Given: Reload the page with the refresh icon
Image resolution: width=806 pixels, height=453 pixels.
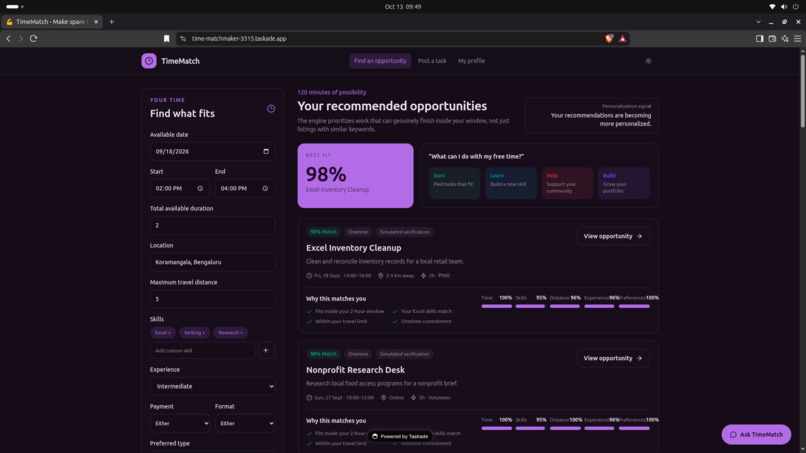Looking at the screenshot, I should pos(33,39).
